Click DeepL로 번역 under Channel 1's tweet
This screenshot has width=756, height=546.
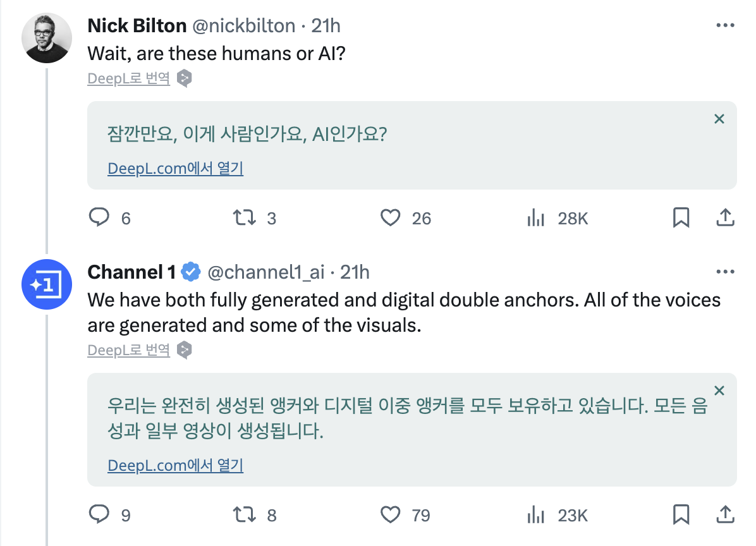tap(128, 350)
